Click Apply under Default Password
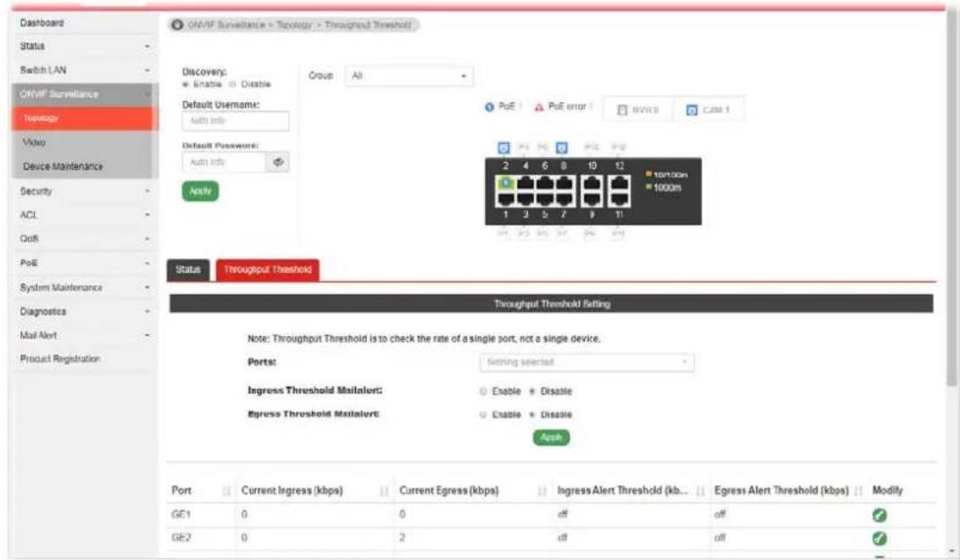The height and width of the screenshot is (560, 960). coord(200,191)
